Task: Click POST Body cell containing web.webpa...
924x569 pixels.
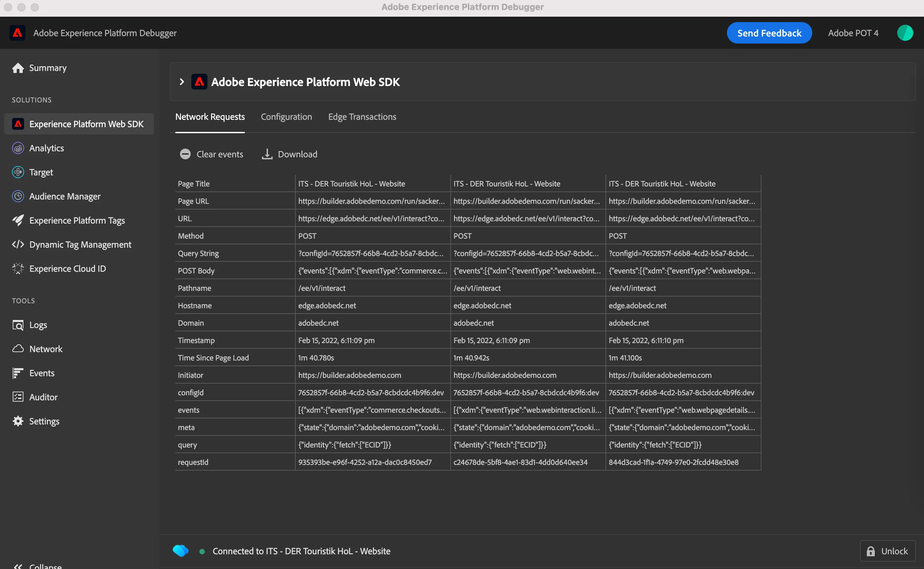Action: pos(683,270)
